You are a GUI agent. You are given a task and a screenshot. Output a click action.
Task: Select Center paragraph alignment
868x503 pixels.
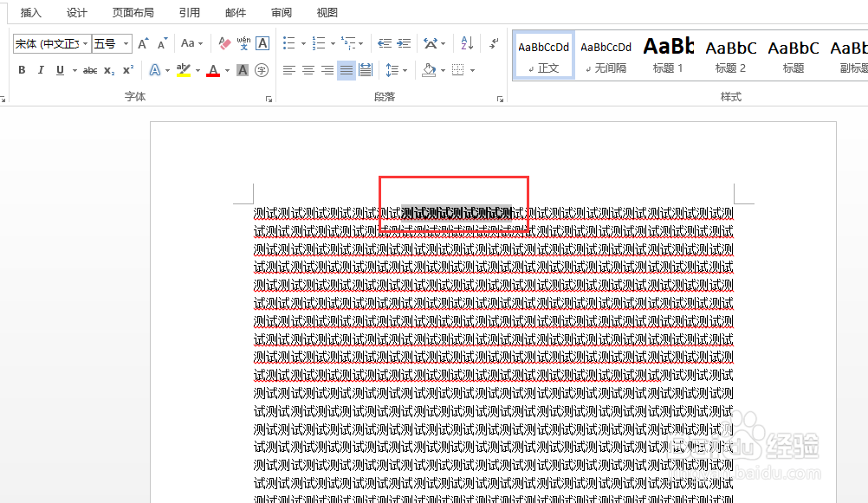(308, 70)
